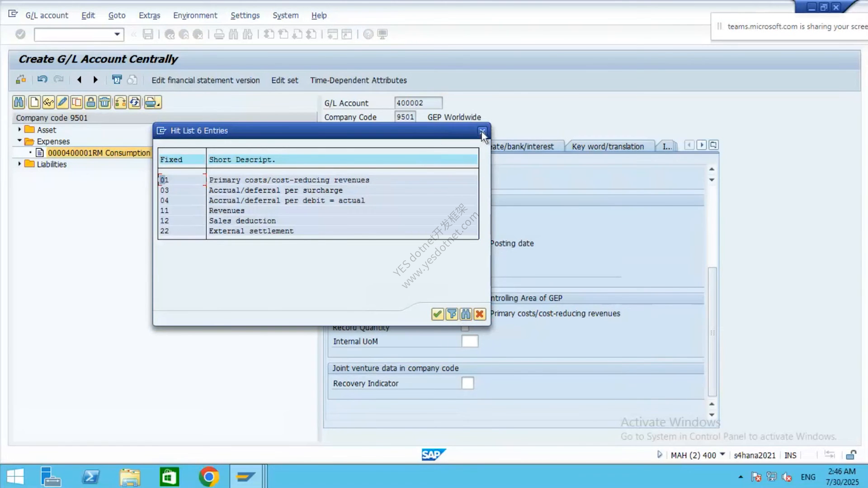Open the Environment menu

pos(195,15)
